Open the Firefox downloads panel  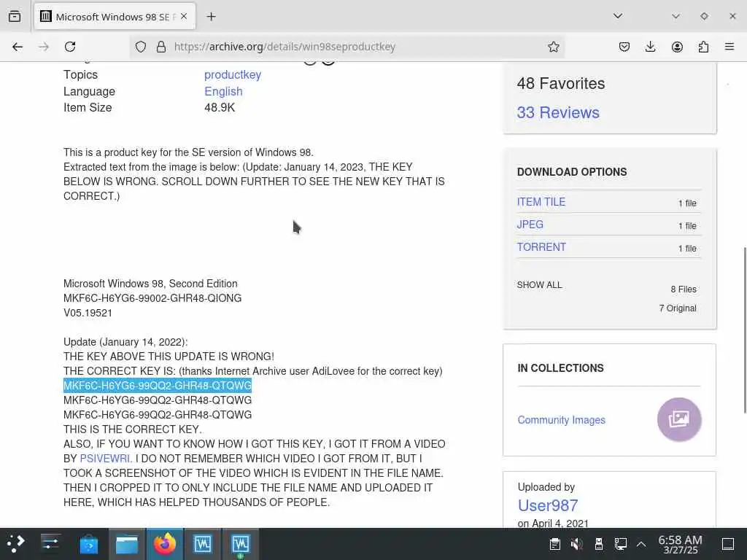[650, 47]
